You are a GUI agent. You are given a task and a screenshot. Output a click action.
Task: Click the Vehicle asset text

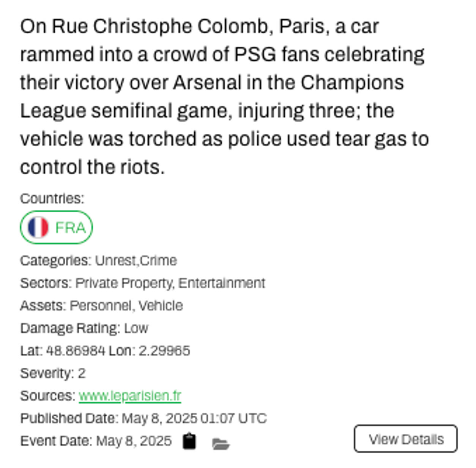pyautogui.click(x=161, y=305)
